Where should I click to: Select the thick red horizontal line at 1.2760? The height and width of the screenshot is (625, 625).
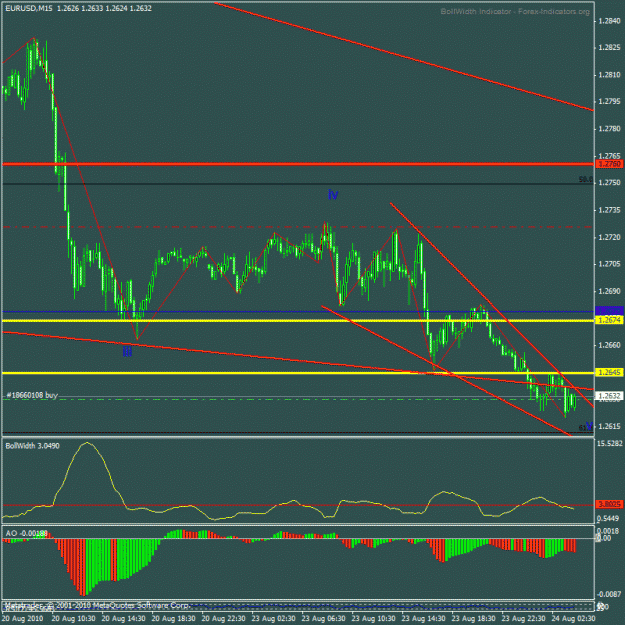tap(298, 164)
